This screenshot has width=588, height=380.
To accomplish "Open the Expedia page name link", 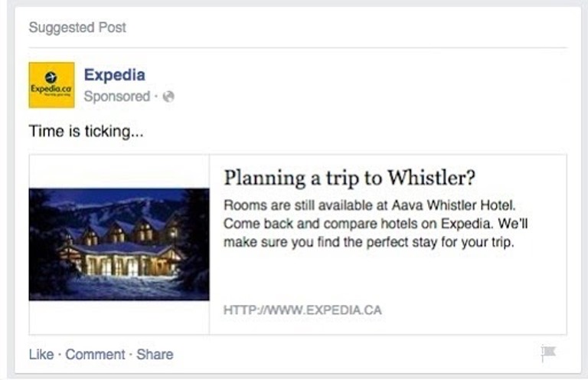I will click(114, 75).
